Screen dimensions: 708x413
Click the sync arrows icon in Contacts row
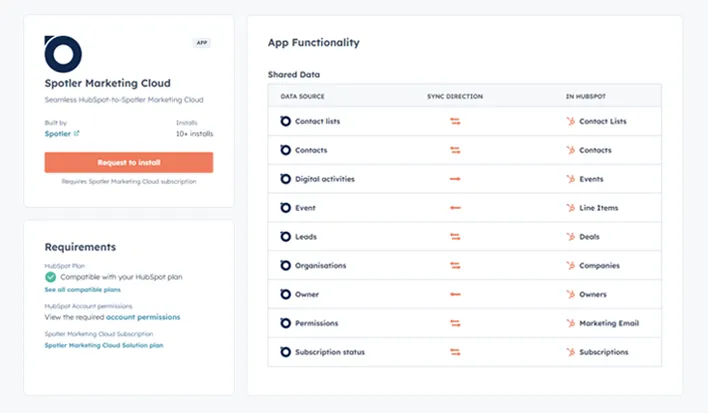tap(455, 150)
